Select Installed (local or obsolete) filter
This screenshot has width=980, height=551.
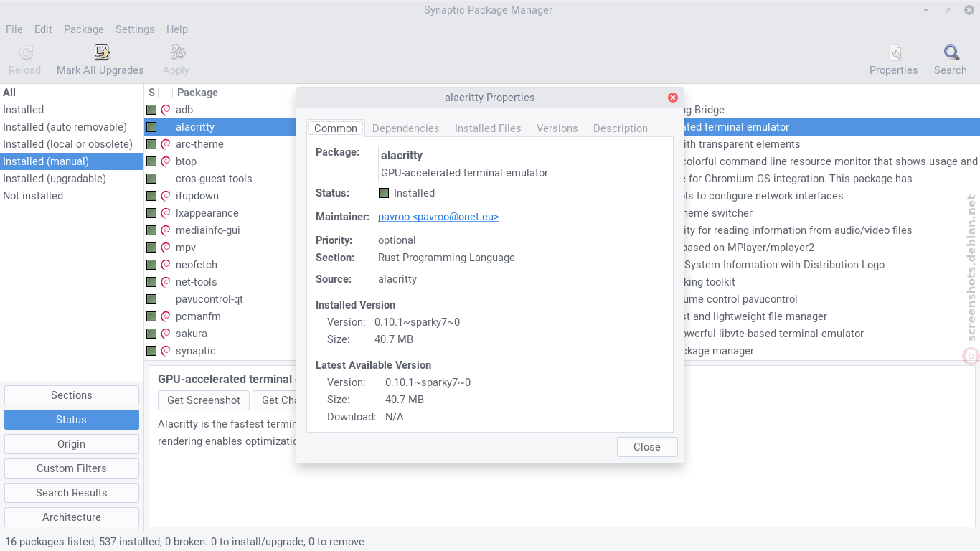[72, 144]
